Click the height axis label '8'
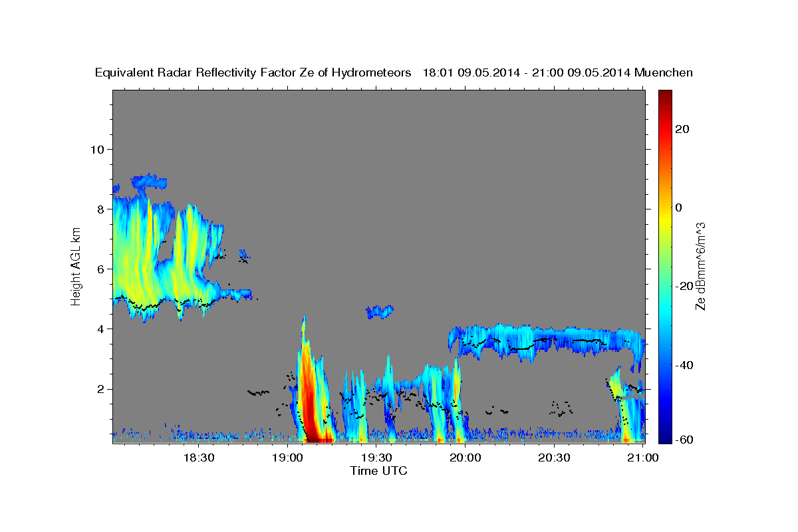 click(99, 209)
